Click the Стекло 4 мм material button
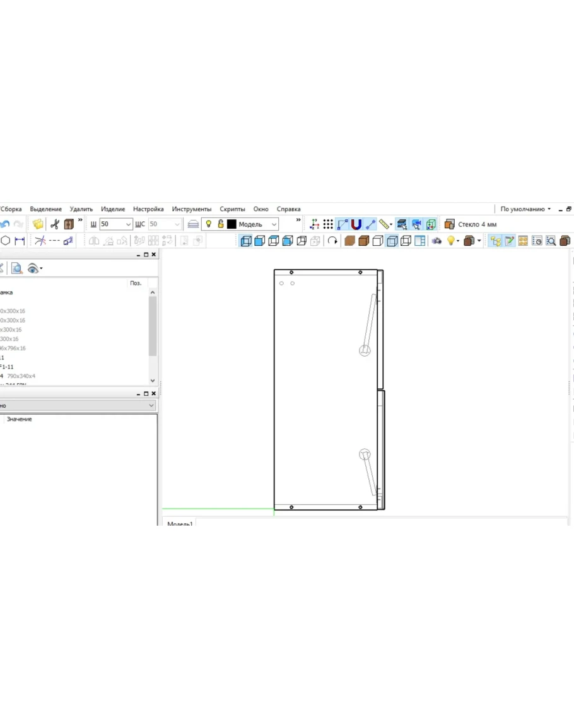574x728 pixels. coord(471,224)
